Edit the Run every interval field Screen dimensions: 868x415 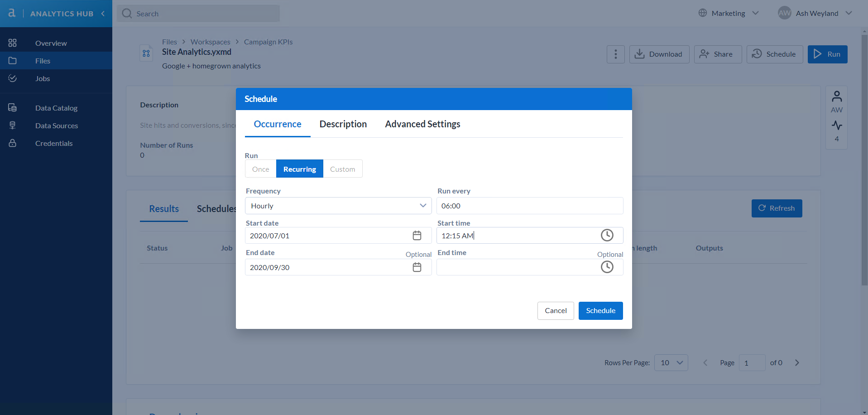(x=529, y=206)
